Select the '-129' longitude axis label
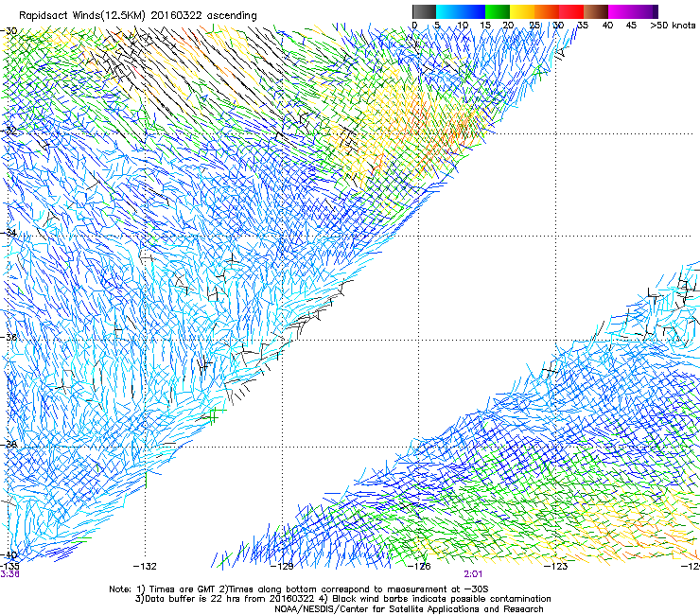The image size is (700, 615). click(282, 567)
